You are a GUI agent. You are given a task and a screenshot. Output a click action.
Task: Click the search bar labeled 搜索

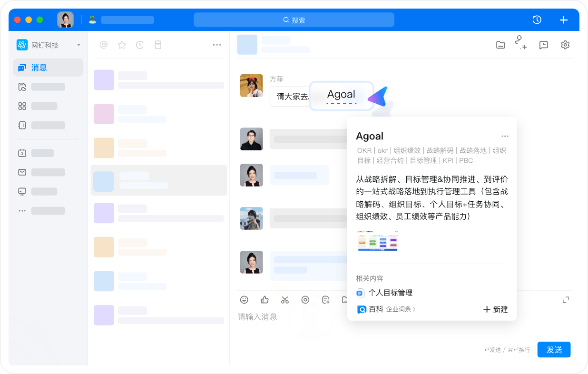(294, 20)
